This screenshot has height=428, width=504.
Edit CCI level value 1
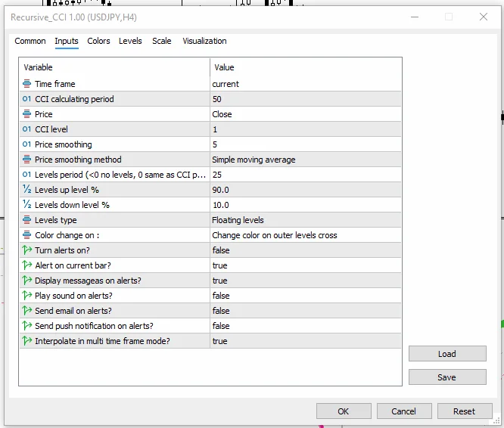[306, 129]
